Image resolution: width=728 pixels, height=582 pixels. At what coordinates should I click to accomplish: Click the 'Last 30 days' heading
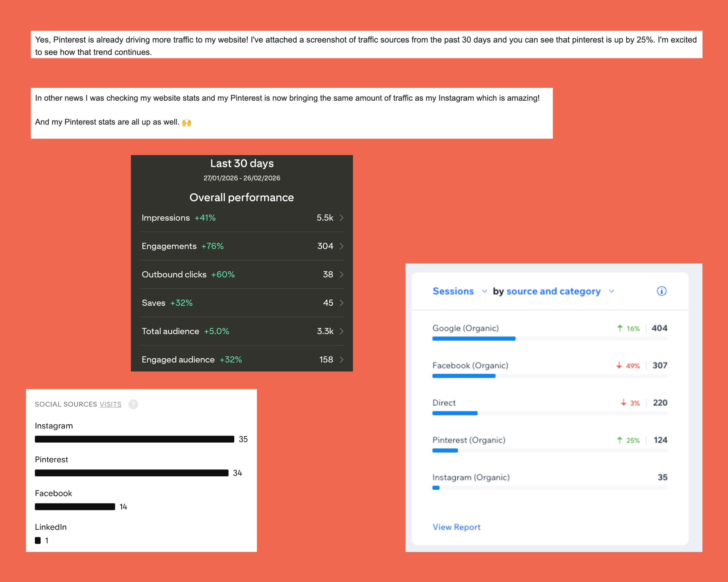coord(242,163)
